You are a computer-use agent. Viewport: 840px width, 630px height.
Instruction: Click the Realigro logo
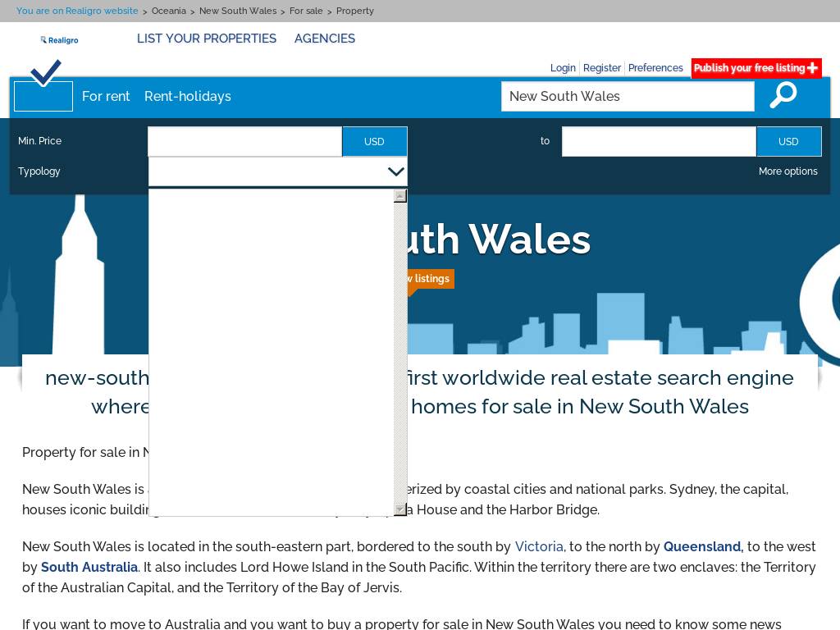59,39
